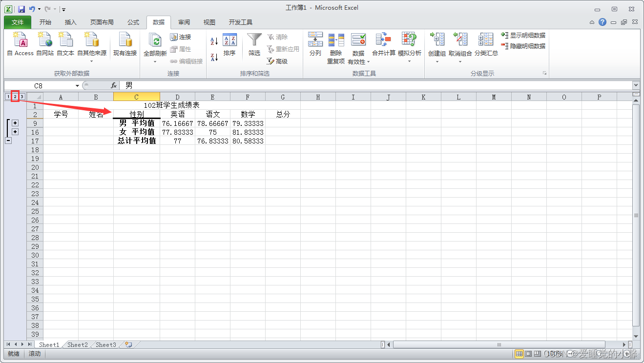Switch to the 审阅 review tab
644x363 pixels.
pos(184,22)
